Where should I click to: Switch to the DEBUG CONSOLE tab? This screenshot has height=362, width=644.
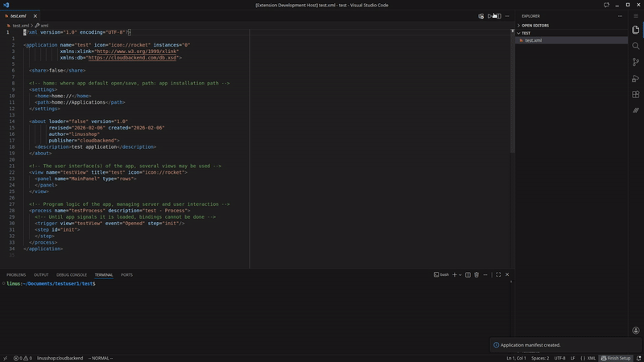(72, 274)
